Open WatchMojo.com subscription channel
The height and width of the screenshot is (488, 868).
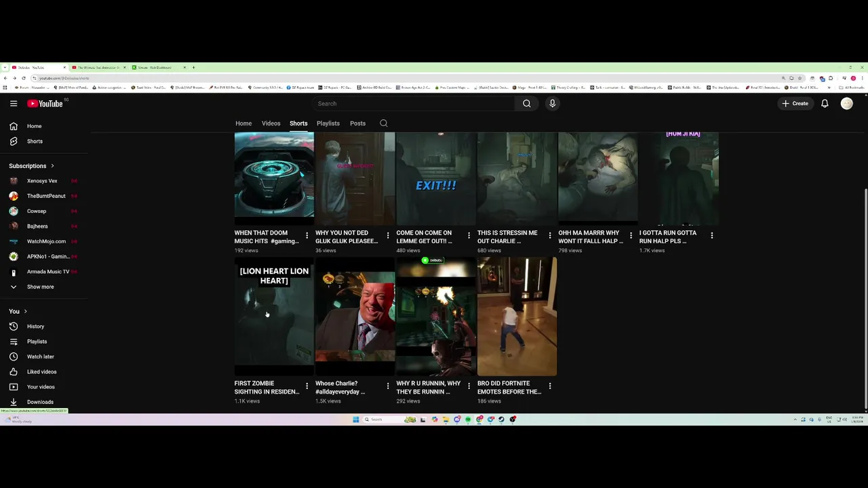pos(45,241)
